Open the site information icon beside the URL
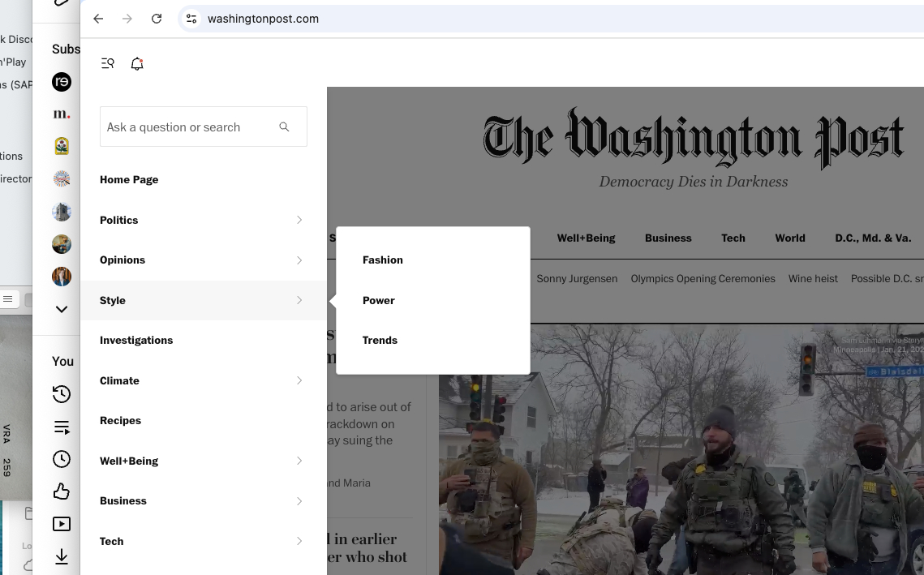Screen dimensions: 924x575 pyautogui.click(x=191, y=19)
